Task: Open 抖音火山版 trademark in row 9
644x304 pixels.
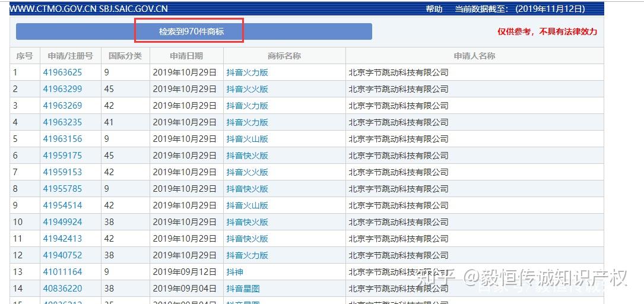Action: coord(248,205)
